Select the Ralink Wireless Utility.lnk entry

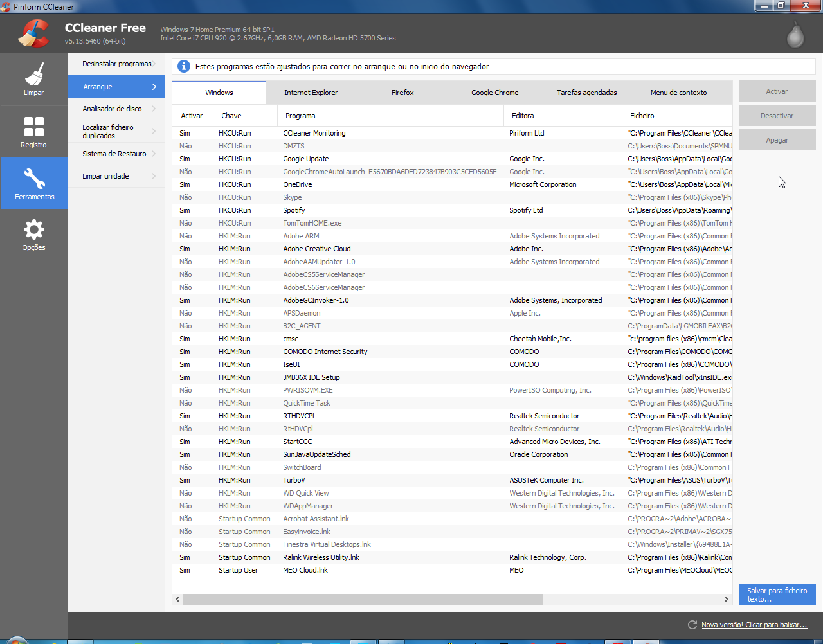pos(452,557)
